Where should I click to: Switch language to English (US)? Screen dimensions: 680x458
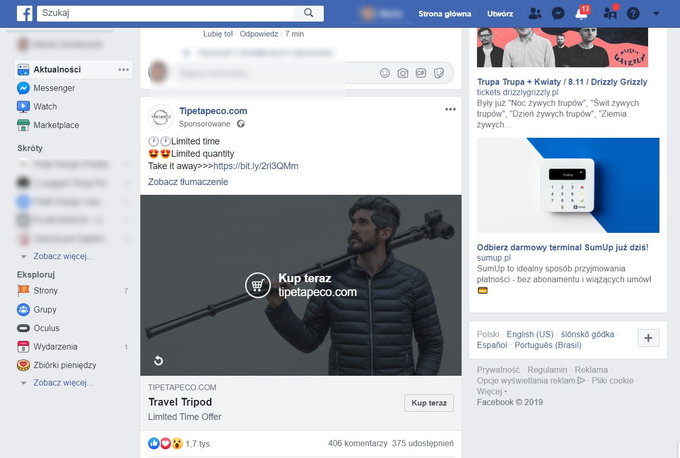(x=530, y=334)
